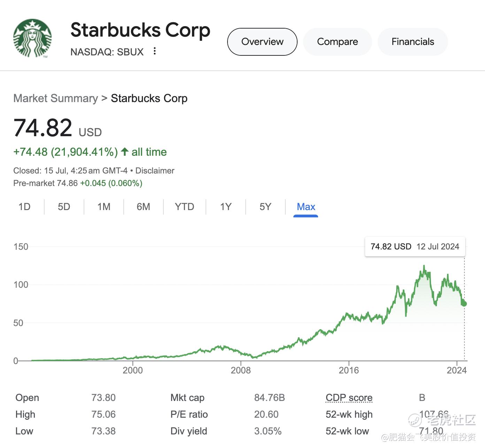The width and height of the screenshot is (485, 448).
Task: Click the Starbucks siren logo
Action: pos(32,38)
